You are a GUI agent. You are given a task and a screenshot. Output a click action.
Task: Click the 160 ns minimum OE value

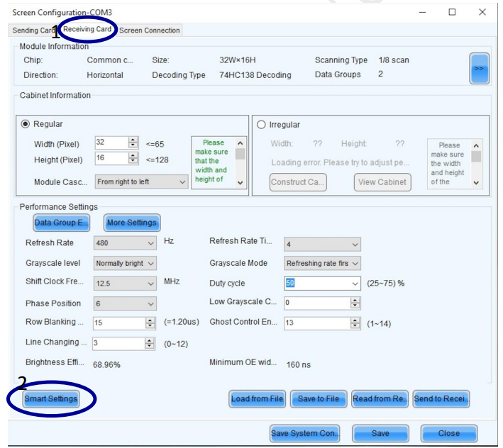click(x=299, y=364)
